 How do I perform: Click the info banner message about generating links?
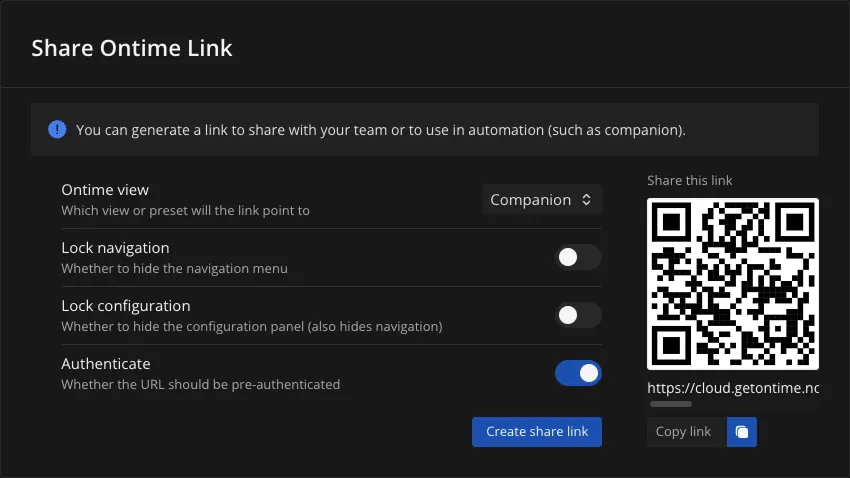(380, 130)
